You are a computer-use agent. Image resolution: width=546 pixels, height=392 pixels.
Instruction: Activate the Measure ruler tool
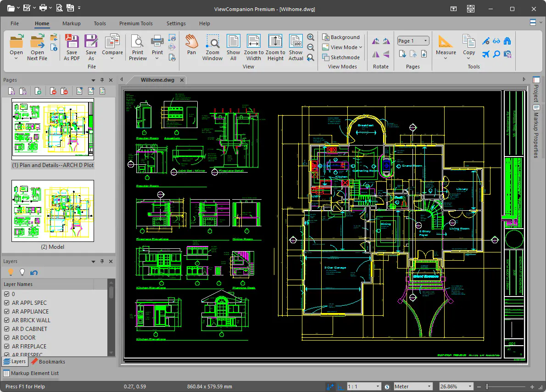(x=446, y=47)
